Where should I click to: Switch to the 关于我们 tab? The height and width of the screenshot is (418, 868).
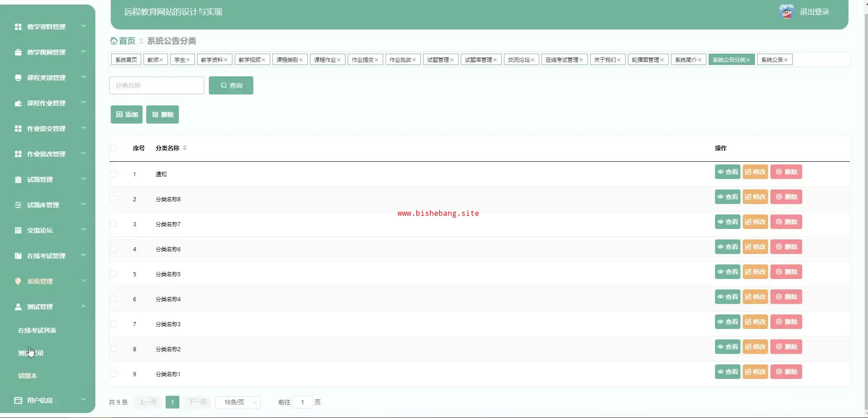pos(607,60)
